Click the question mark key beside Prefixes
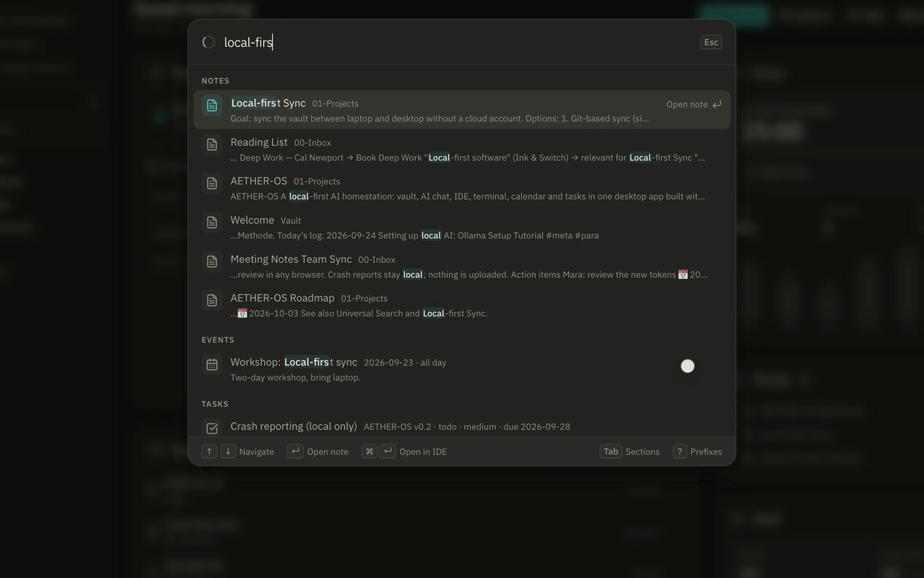This screenshot has height=578, width=924. click(679, 452)
